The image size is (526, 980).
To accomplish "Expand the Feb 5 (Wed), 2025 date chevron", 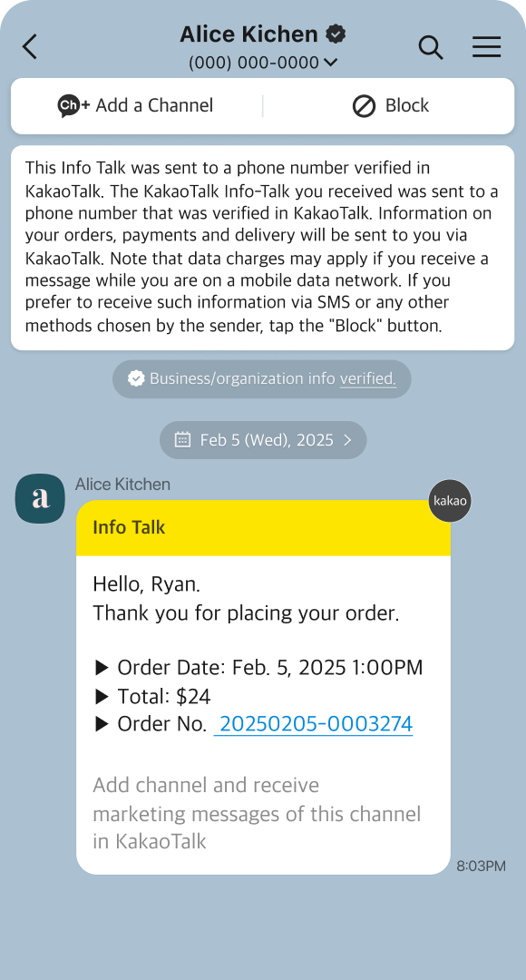I will point(347,439).
